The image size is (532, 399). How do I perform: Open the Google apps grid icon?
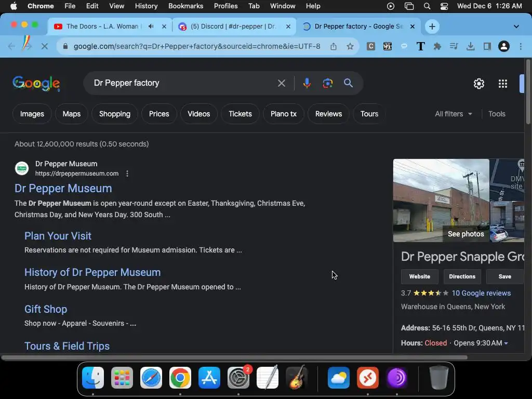click(503, 84)
